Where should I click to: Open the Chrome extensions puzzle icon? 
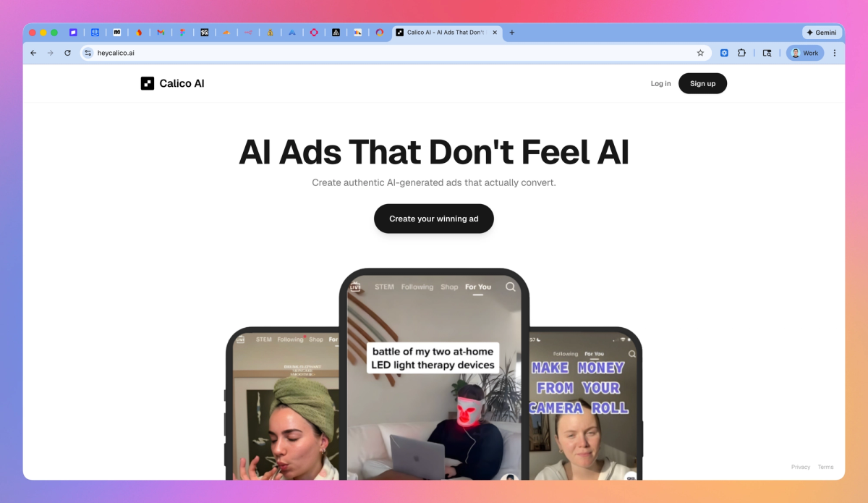click(x=742, y=53)
